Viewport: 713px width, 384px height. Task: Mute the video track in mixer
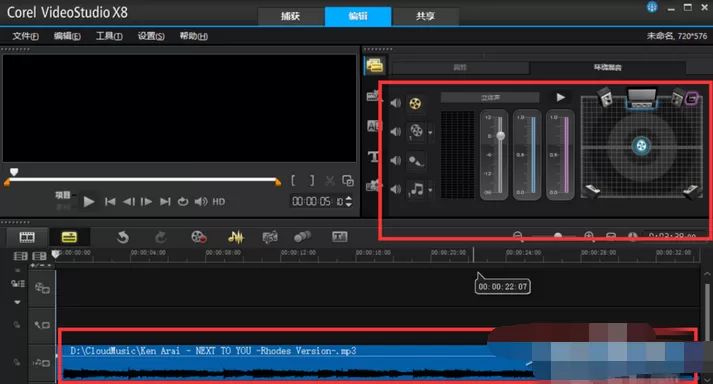click(x=396, y=103)
